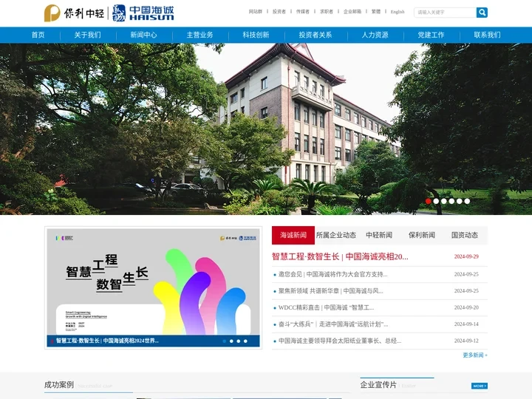Click the 更多新闻 more news link
The height and width of the screenshot is (399, 532).
[475, 355]
